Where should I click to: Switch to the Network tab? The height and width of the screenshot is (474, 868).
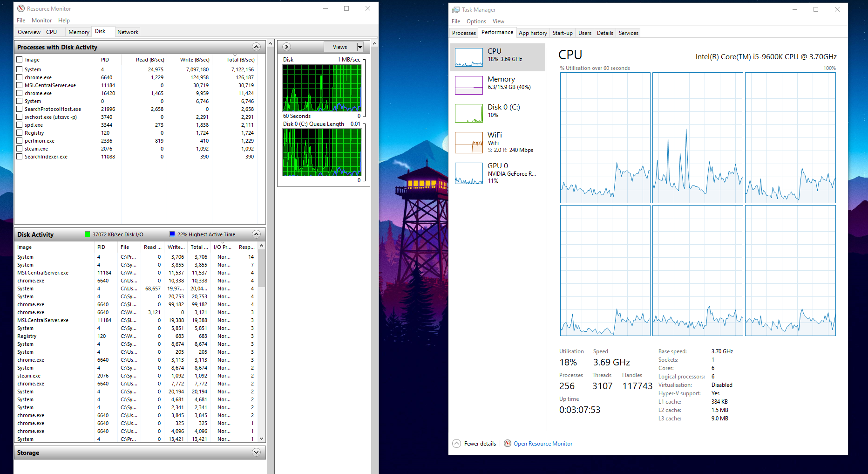pos(128,32)
